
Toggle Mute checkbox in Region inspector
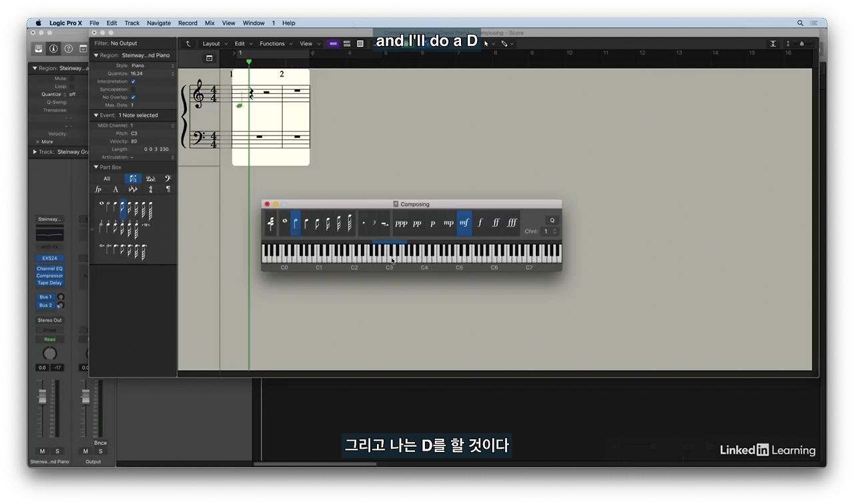[x=72, y=79]
